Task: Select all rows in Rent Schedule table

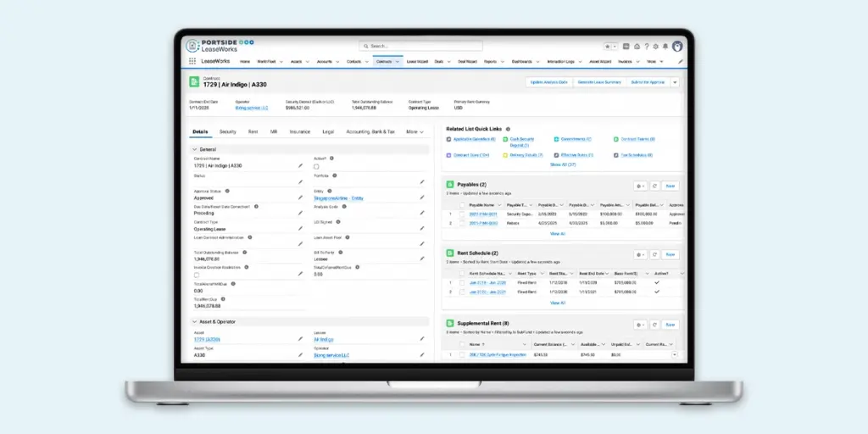Action: point(462,274)
